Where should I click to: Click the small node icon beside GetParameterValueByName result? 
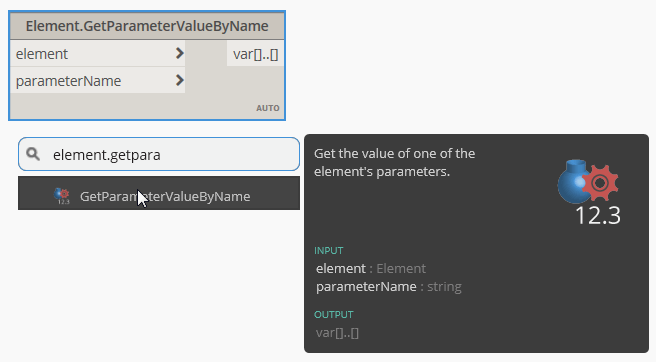tap(62, 196)
